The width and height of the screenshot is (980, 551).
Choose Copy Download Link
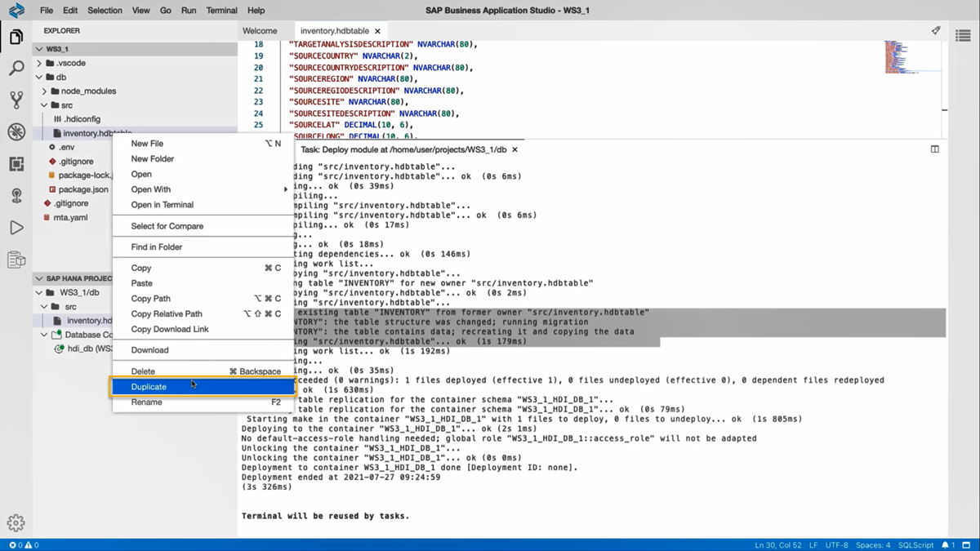point(203,330)
